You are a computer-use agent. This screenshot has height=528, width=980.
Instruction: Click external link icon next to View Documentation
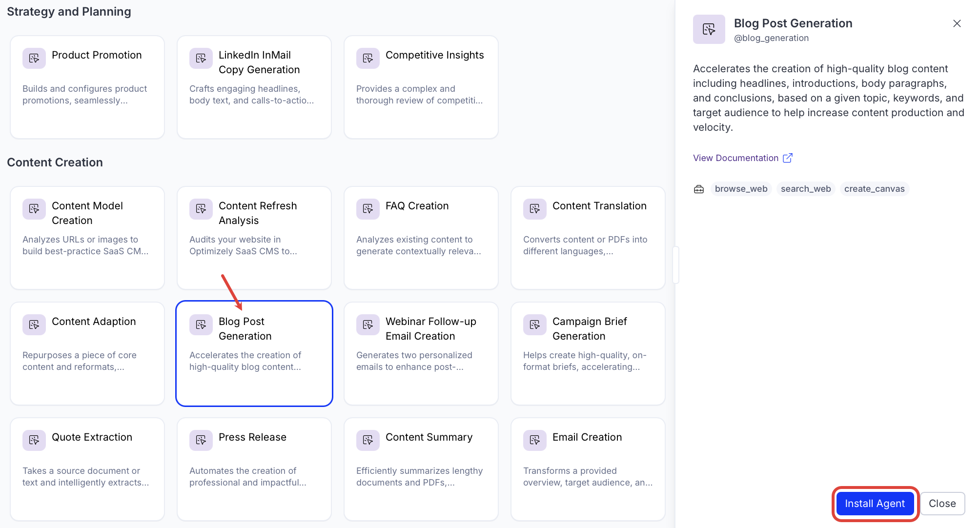pos(788,158)
